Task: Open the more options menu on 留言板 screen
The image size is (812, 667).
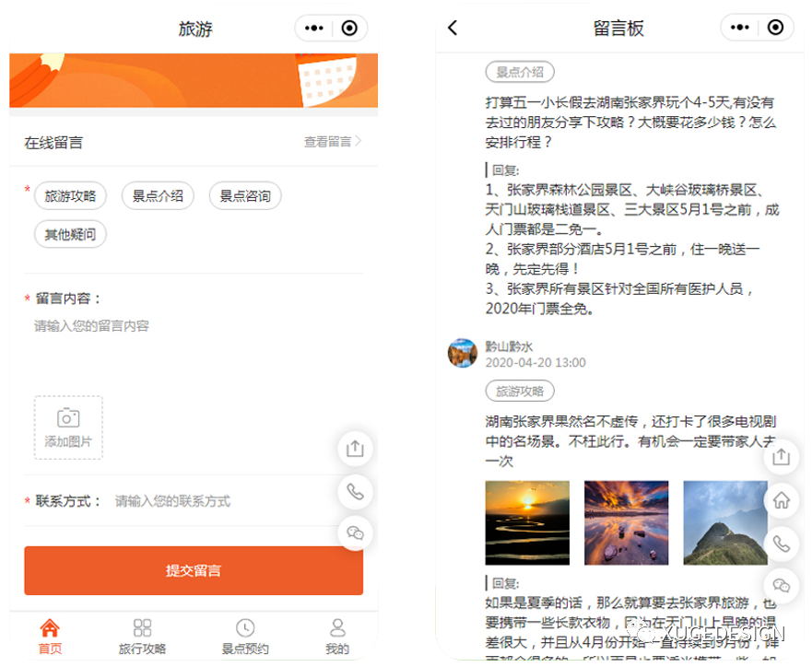Action: [739, 28]
